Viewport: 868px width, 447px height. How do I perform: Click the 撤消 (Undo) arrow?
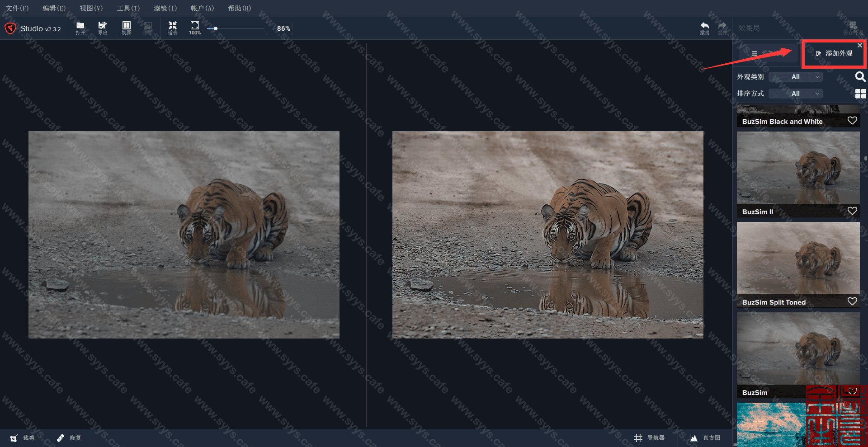(x=704, y=28)
